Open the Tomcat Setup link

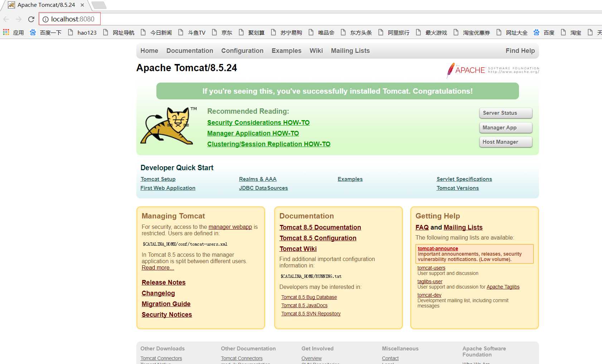click(158, 179)
